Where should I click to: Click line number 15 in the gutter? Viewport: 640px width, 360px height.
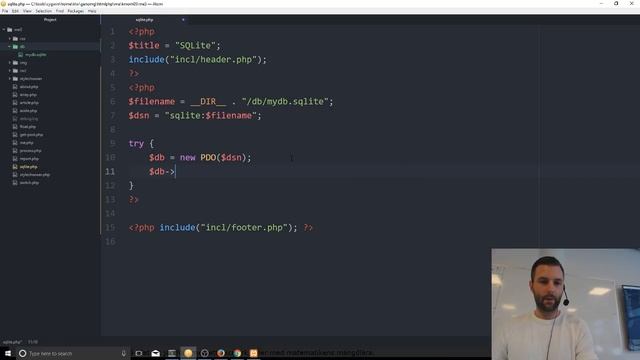tap(110, 227)
